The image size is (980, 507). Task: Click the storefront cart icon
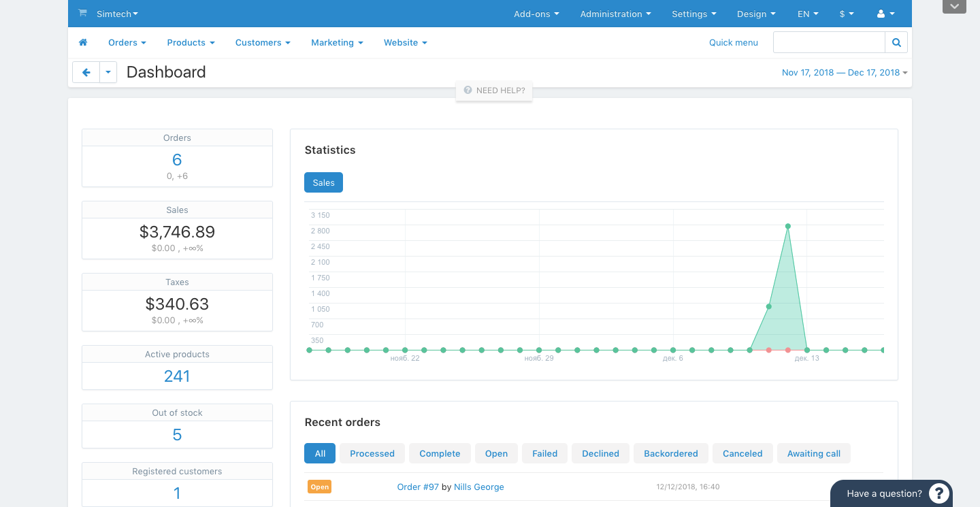tap(83, 13)
